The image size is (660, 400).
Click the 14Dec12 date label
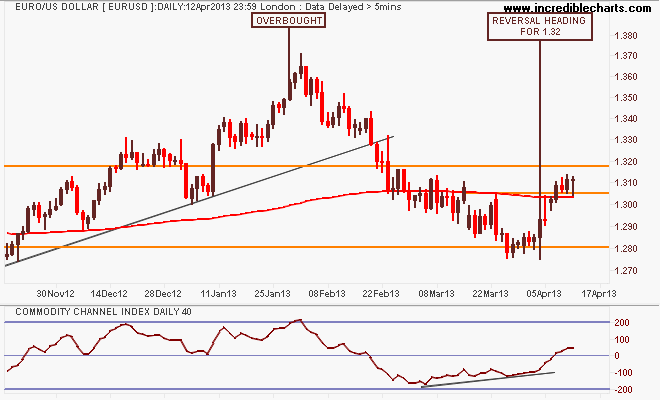pyautogui.click(x=109, y=295)
